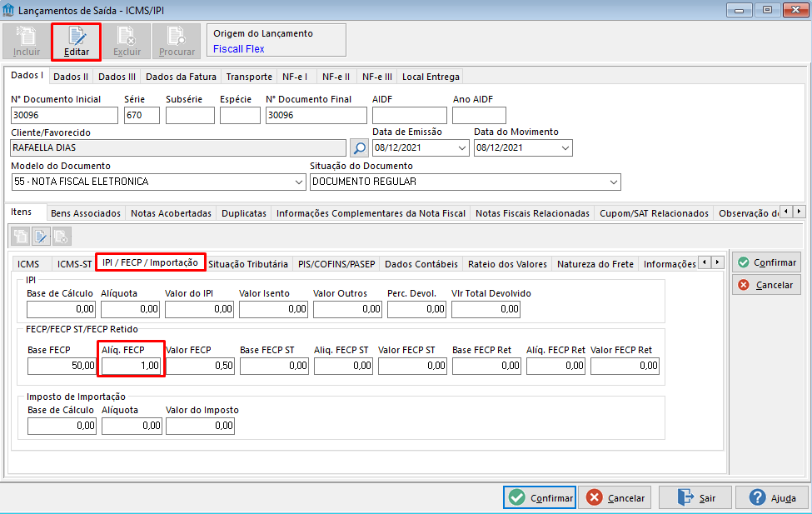Open the NF-e II tab
Viewport: 812px width, 514px height.
pos(336,77)
